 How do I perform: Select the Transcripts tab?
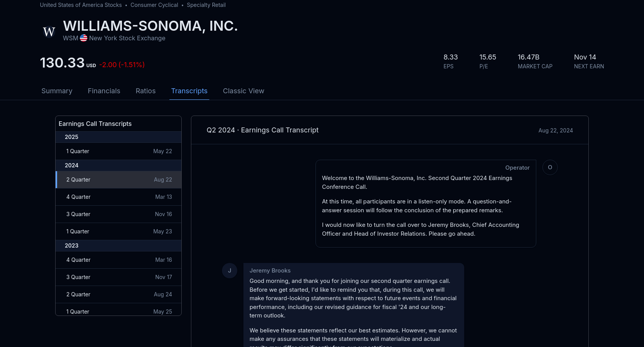click(189, 91)
